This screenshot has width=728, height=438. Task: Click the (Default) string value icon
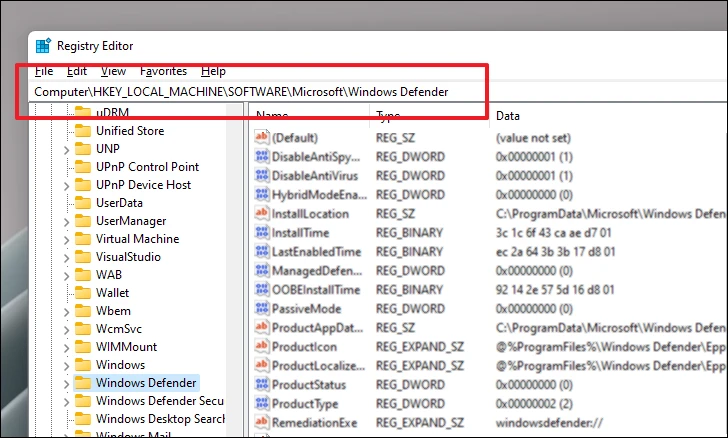coord(261,137)
